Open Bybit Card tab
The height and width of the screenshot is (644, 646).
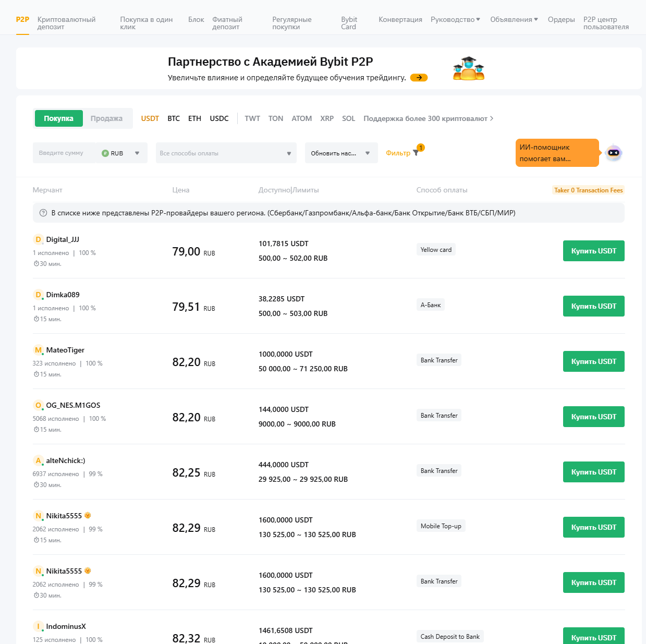click(x=349, y=23)
